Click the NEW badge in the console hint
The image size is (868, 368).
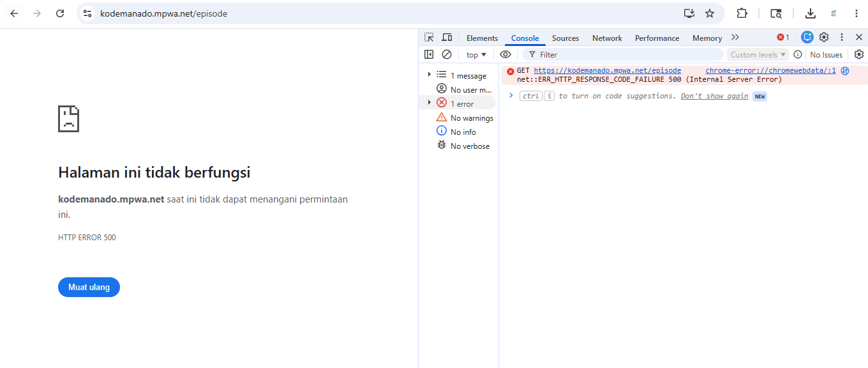(759, 96)
